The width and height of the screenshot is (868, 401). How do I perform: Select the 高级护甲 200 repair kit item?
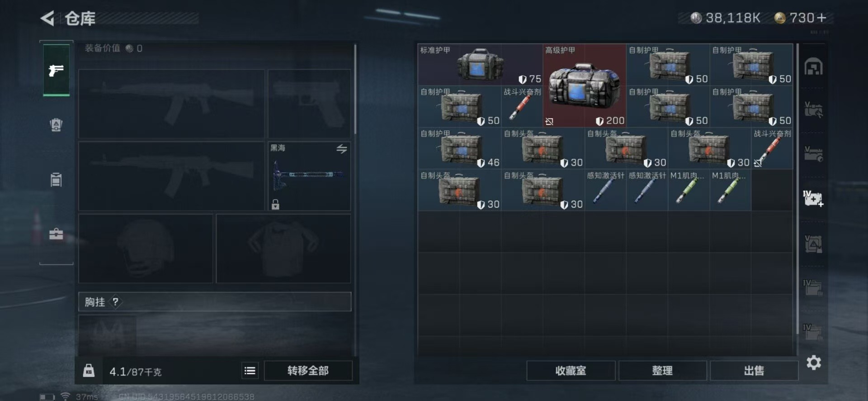pos(584,85)
